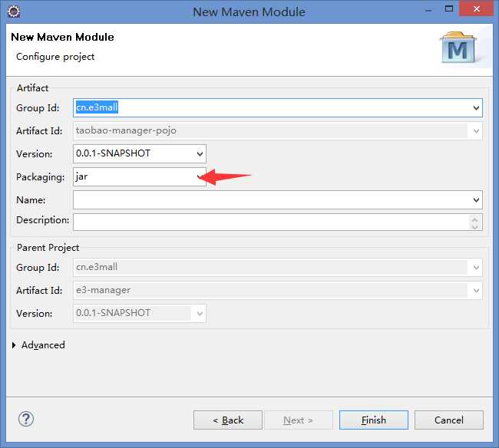Open the Name field dropdown arrow

[476, 200]
